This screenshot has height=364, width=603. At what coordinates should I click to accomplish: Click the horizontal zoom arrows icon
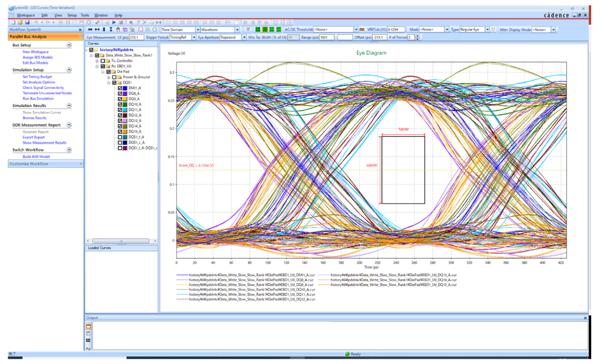click(x=90, y=29)
